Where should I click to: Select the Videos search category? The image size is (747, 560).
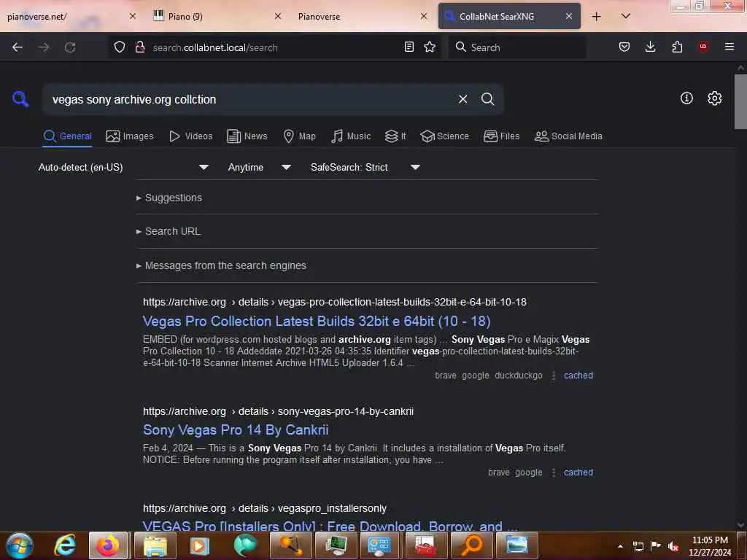tap(191, 136)
